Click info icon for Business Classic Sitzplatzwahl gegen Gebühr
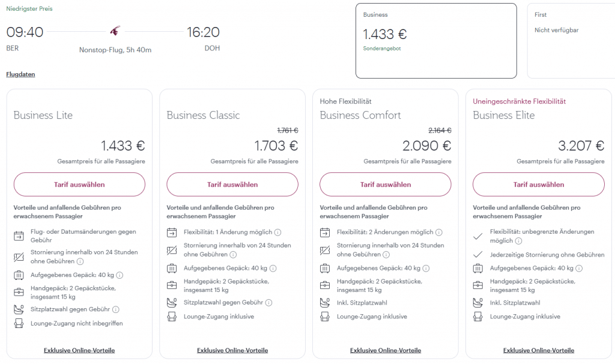The height and width of the screenshot is (364, 615). pyautogui.click(x=269, y=303)
